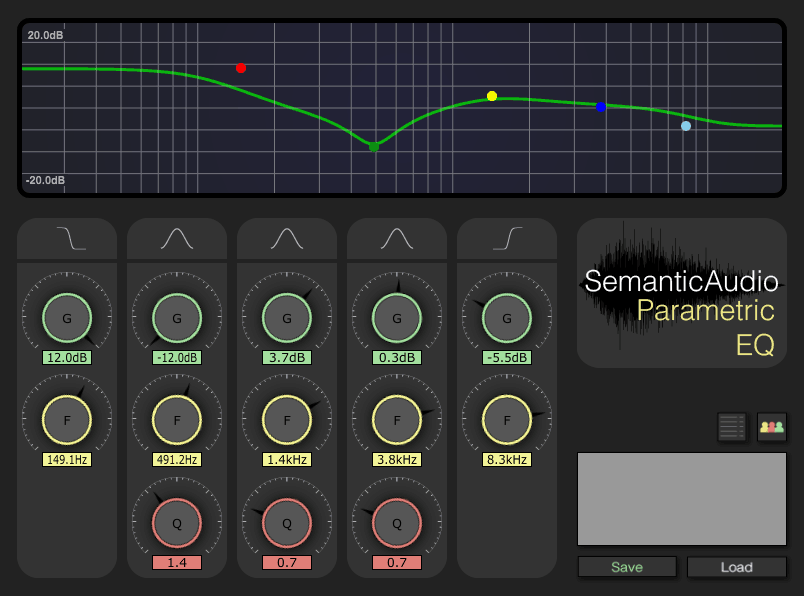Click the Q knob on band three
804x596 pixels.
[x=286, y=521]
